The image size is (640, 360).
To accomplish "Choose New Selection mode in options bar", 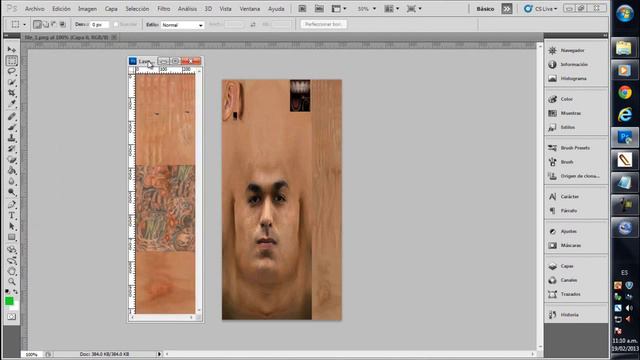I will [37, 24].
